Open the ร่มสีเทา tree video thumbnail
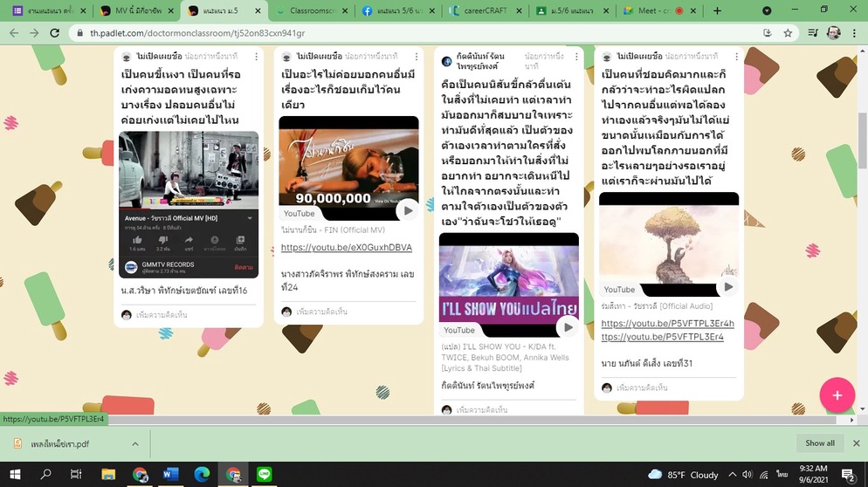The image size is (868, 487). point(669,244)
